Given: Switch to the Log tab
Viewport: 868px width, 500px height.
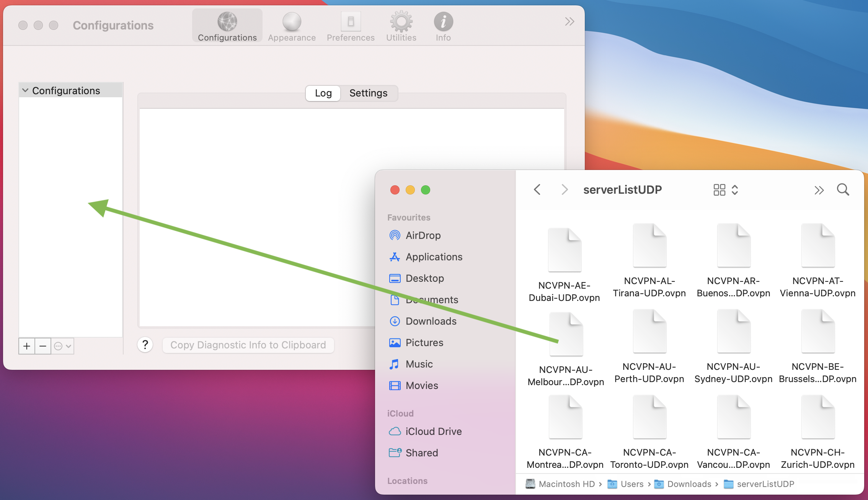Looking at the screenshot, I should point(323,93).
